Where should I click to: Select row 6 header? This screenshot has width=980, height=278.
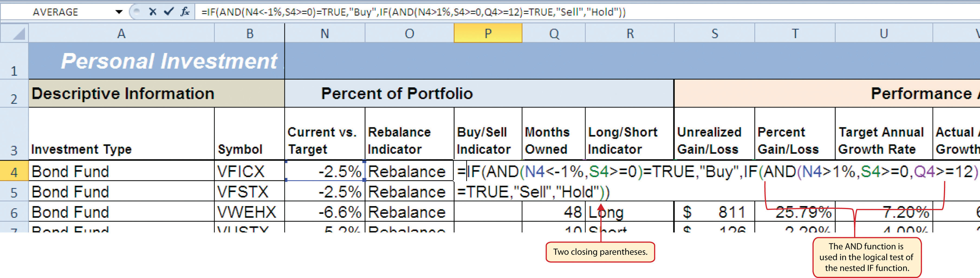tap(14, 212)
